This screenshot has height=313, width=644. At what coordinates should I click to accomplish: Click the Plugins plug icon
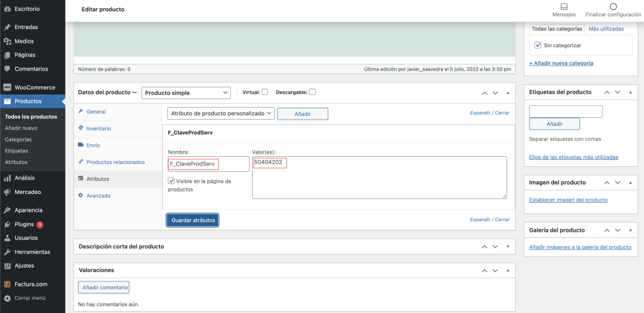click(x=7, y=224)
